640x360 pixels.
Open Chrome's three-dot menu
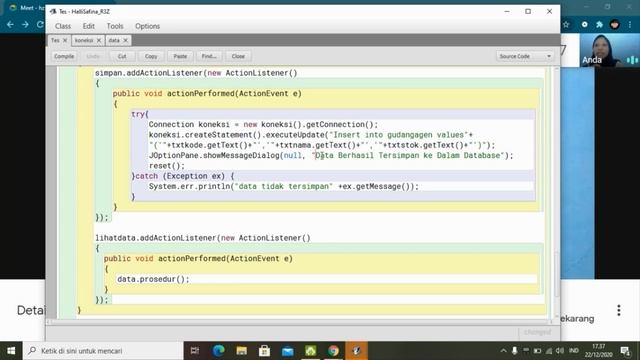tap(630, 24)
